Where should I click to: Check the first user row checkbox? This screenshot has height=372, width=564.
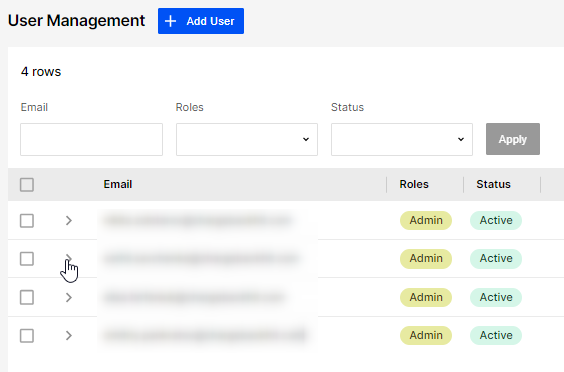pos(27,221)
